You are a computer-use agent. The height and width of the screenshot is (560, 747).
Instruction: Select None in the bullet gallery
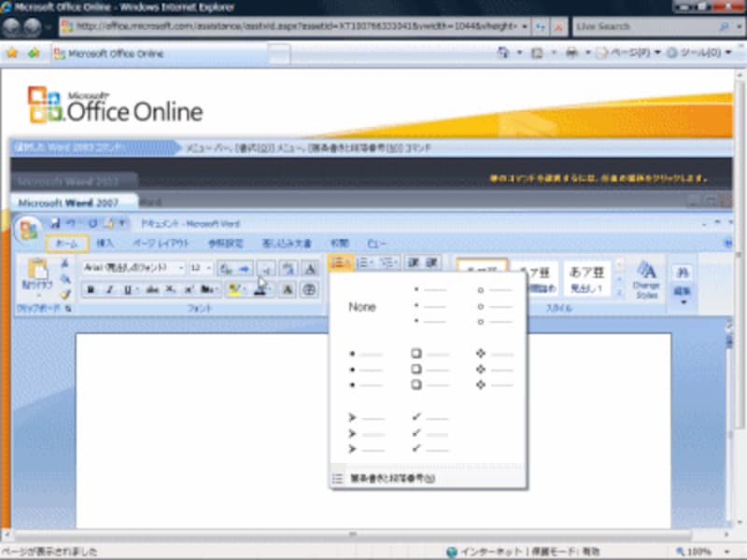coord(362,306)
